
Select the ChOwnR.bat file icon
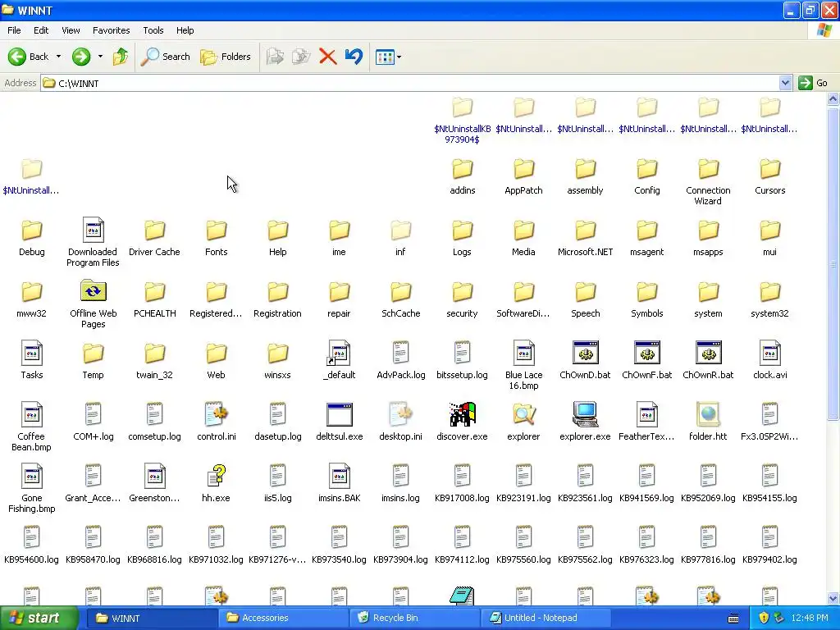(708, 353)
